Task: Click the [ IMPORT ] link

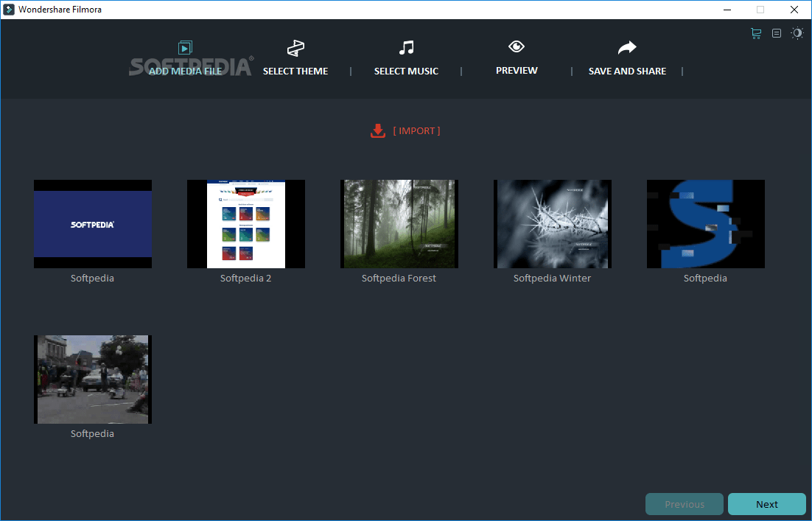Action: click(416, 130)
